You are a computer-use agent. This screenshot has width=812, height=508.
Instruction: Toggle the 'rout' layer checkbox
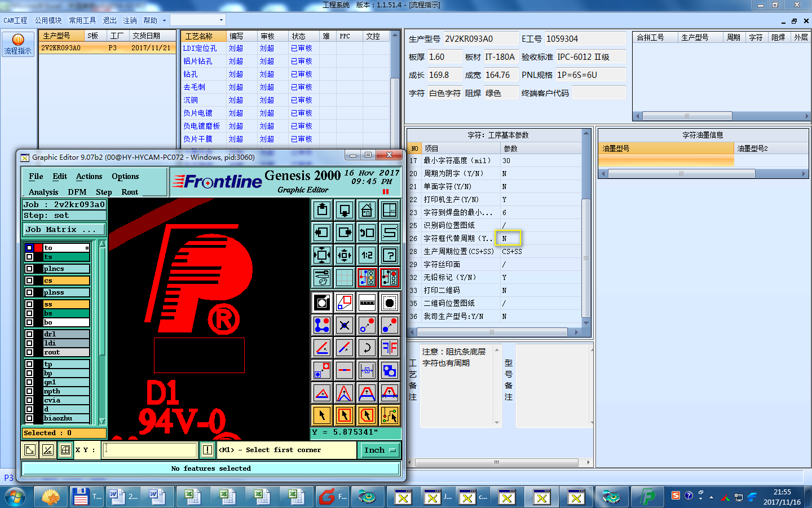click(x=29, y=352)
